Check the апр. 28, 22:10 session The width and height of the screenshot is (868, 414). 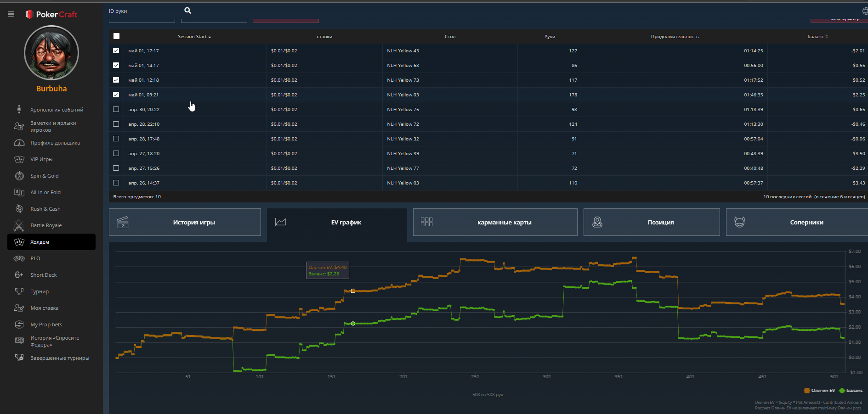coord(116,124)
